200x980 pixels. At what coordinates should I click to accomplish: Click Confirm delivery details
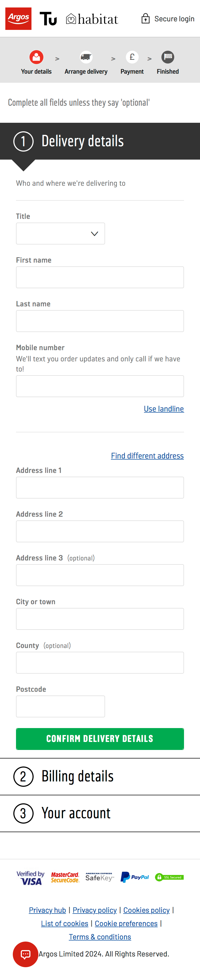[100, 738]
